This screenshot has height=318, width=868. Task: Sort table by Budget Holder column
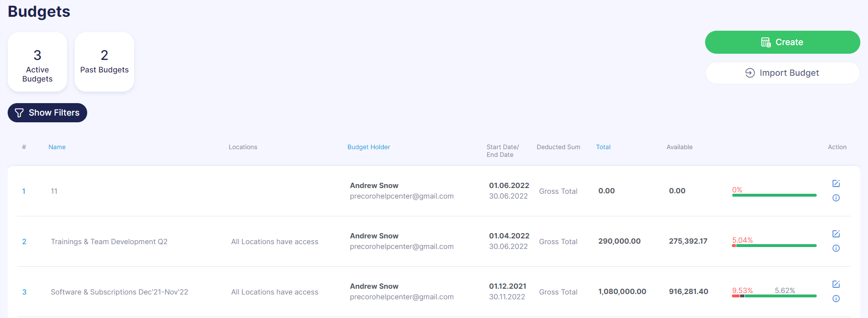(369, 147)
